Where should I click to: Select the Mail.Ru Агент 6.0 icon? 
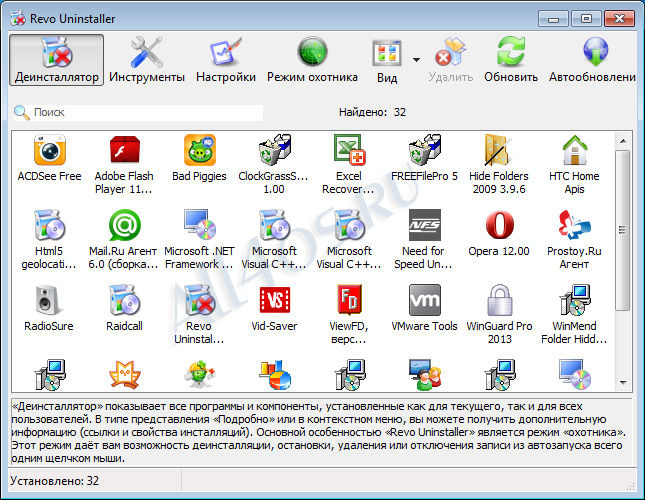pyautogui.click(x=124, y=225)
